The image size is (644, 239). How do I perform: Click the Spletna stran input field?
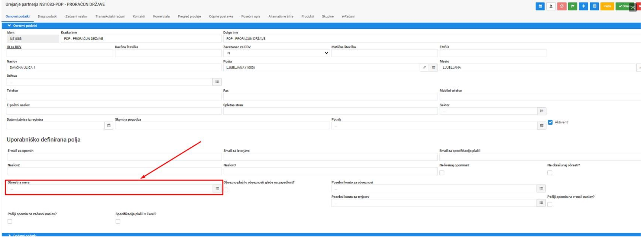(330, 111)
